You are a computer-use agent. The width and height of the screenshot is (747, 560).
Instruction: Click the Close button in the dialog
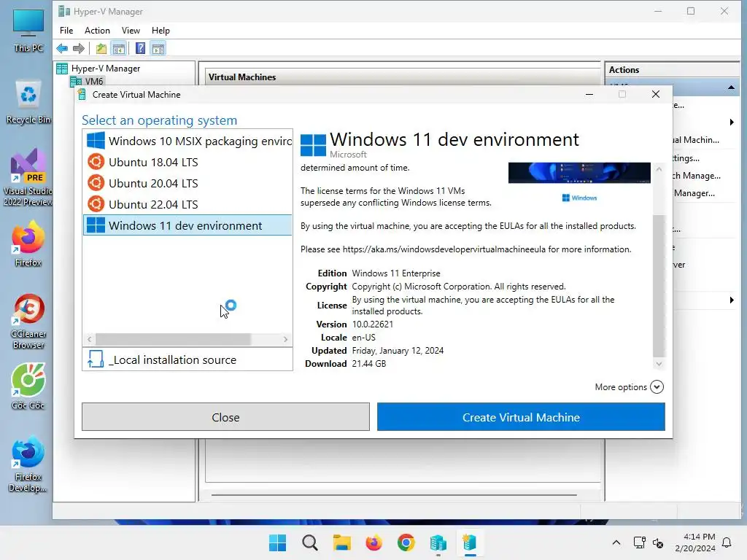pyautogui.click(x=225, y=417)
